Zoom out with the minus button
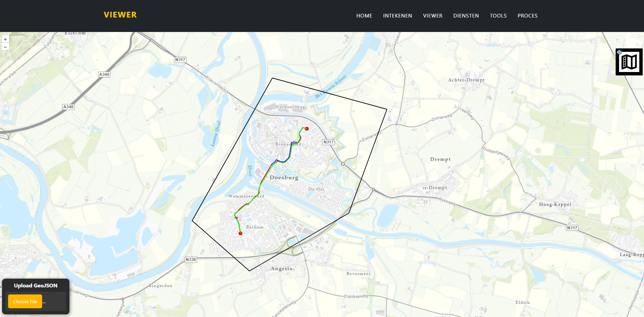The width and height of the screenshot is (644, 317). (5, 47)
